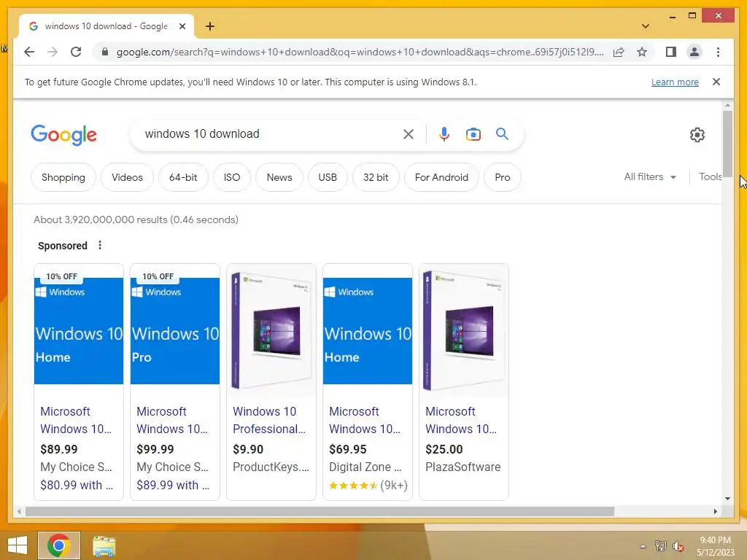Click the Digital Zone seller name
This screenshot has width=747, height=560.
[x=365, y=467]
